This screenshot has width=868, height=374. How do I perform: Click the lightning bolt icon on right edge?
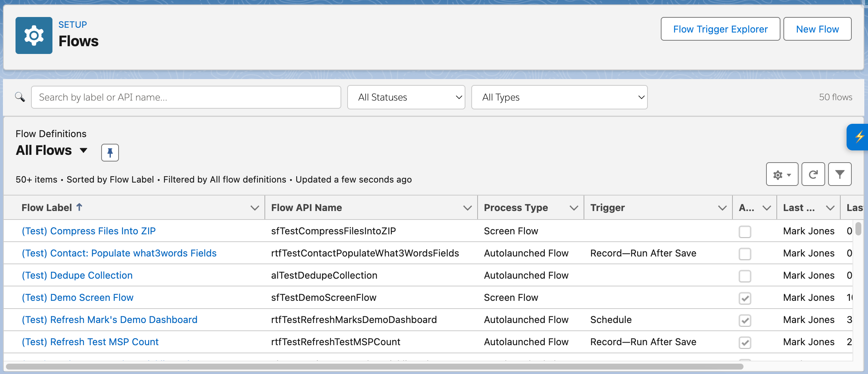point(860,137)
